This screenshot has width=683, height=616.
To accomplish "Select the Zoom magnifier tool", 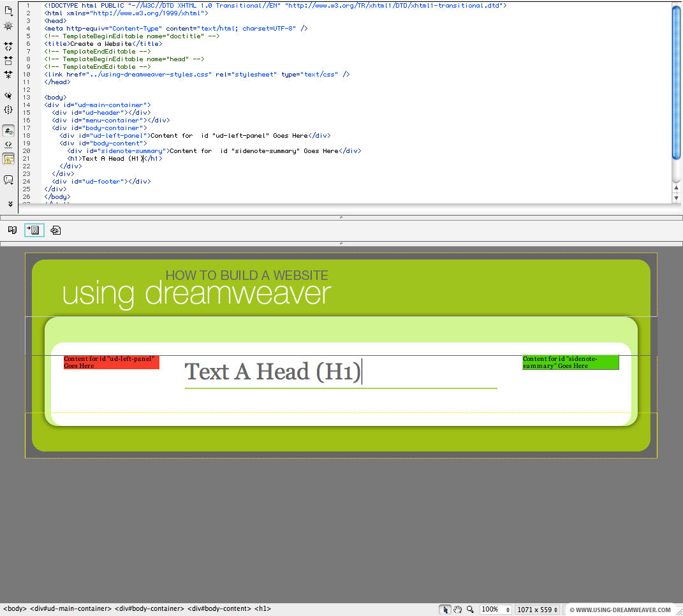I will pyautogui.click(x=470, y=610).
